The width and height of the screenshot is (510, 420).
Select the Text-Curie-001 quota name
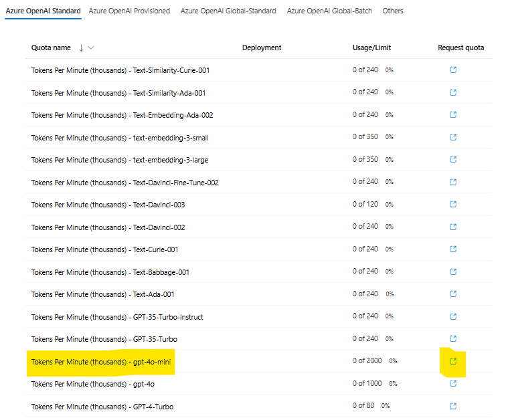point(104,249)
